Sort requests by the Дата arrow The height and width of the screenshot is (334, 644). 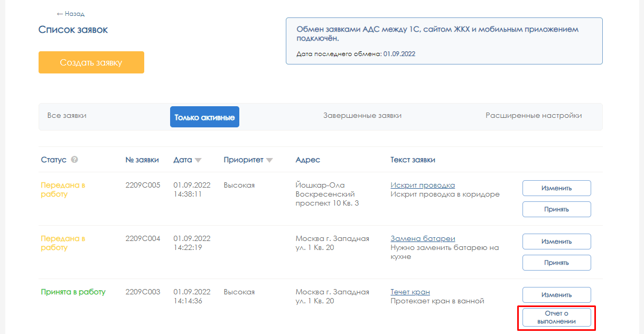198,160
